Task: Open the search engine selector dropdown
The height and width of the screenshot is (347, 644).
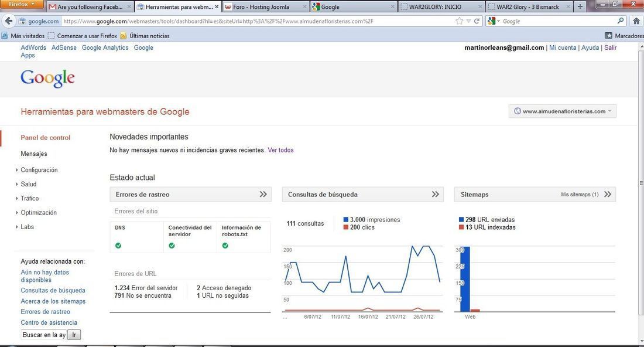Action: pyautogui.click(x=494, y=21)
